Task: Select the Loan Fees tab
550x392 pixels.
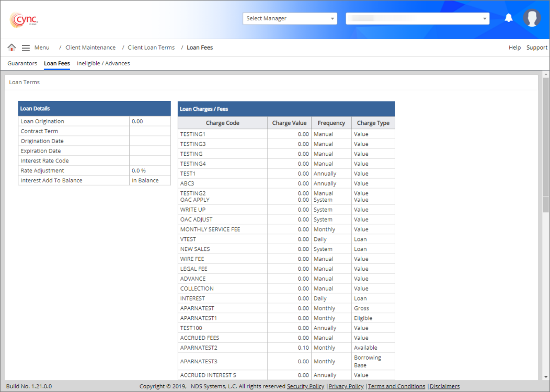Action: [x=57, y=63]
